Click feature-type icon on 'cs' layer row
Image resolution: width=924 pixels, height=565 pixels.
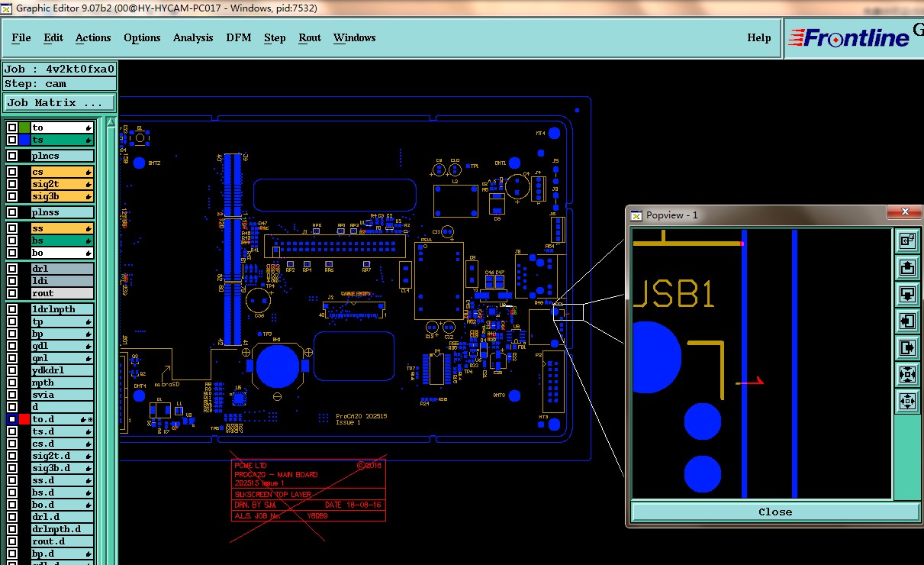pyautogui.click(x=89, y=172)
